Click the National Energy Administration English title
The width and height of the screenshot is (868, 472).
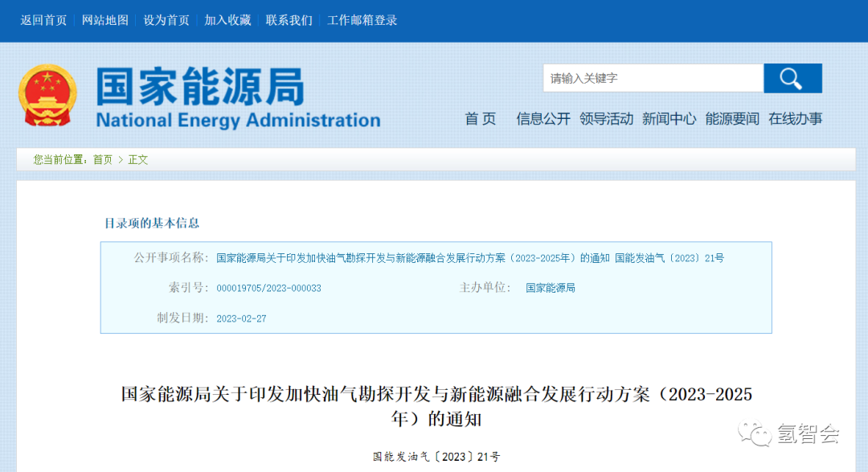[x=238, y=121]
